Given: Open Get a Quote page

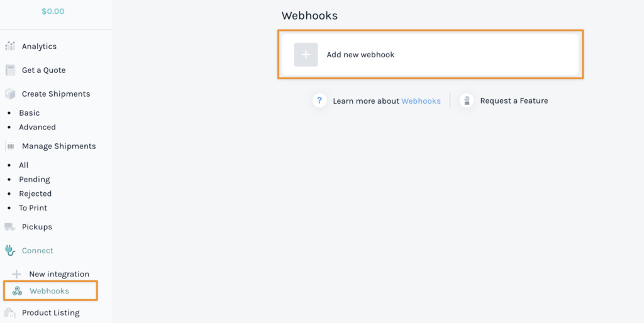Looking at the screenshot, I should click(x=43, y=70).
